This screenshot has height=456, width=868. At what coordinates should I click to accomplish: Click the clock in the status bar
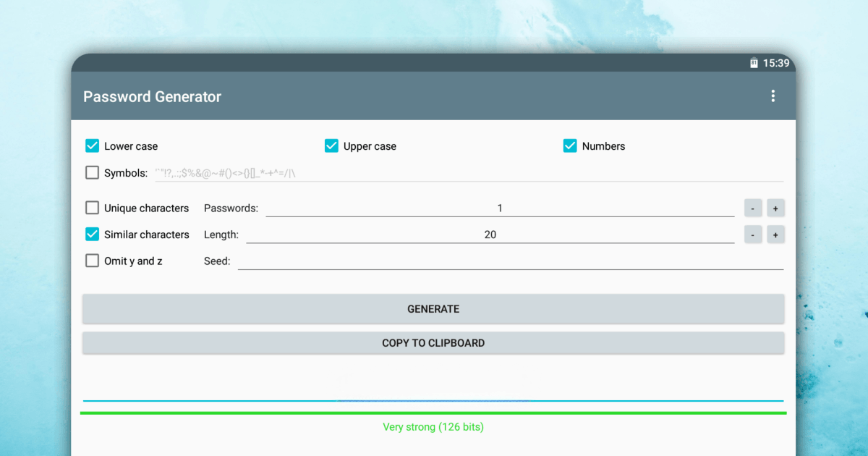(775, 63)
